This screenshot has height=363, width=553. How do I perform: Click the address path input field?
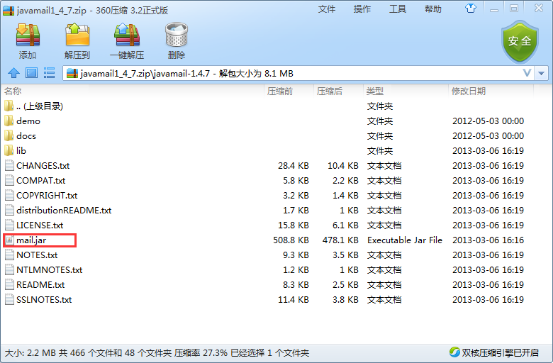[299, 73]
